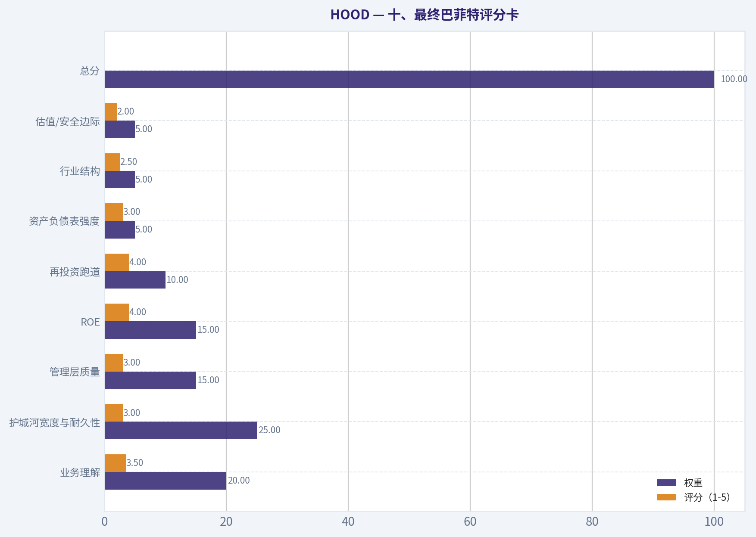Click the orange 评分 legend swatch
The height and width of the screenshot is (537, 756).
[x=666, y=497]
